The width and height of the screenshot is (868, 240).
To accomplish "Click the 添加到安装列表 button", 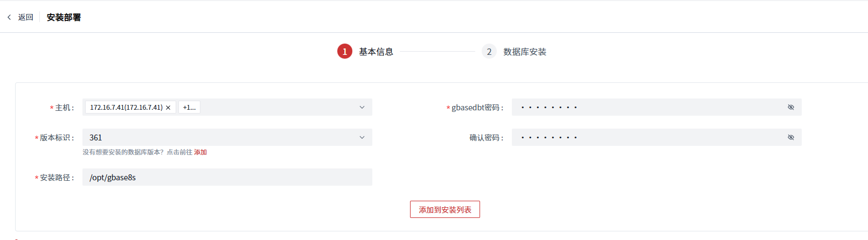I will coord(445,209).
